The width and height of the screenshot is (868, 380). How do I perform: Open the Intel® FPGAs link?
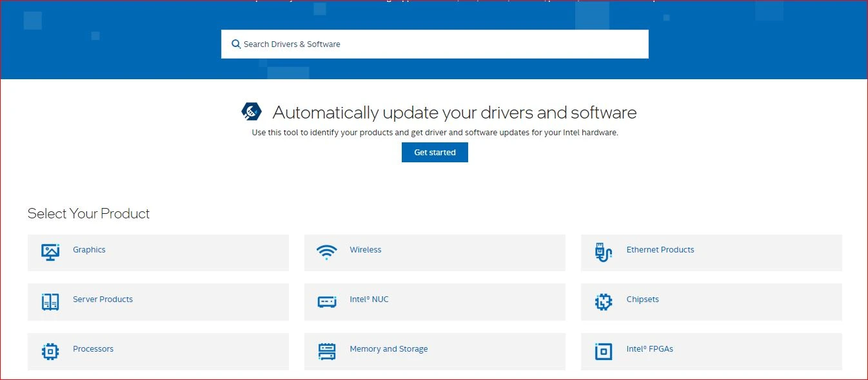[x=649, y=349]
